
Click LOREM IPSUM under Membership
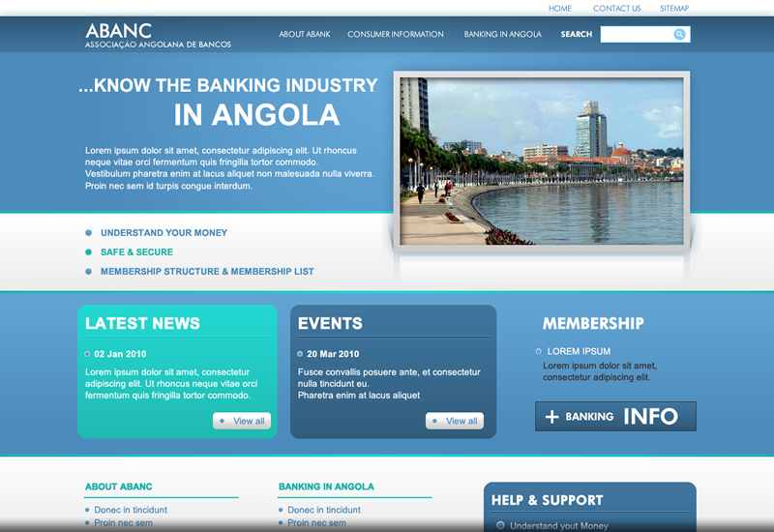coord(579,351)
